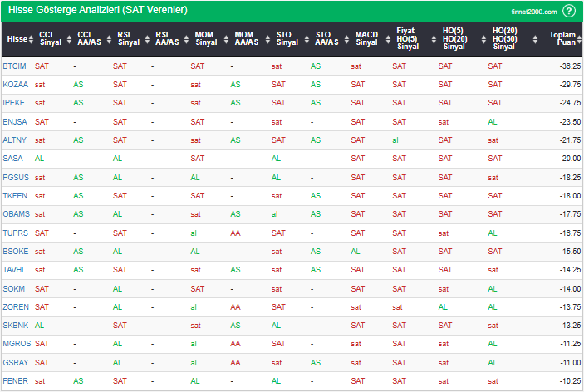Open the TUPRS stock link
Image resolution: width=584 pixels, height=392 pixels.
pos(16,233)
